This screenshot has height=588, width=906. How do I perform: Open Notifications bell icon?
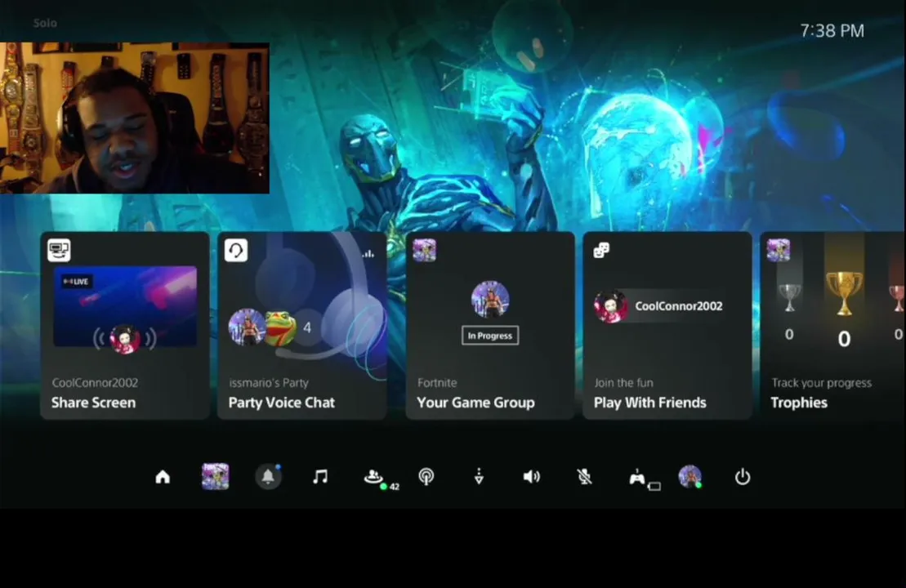point(268,476)
